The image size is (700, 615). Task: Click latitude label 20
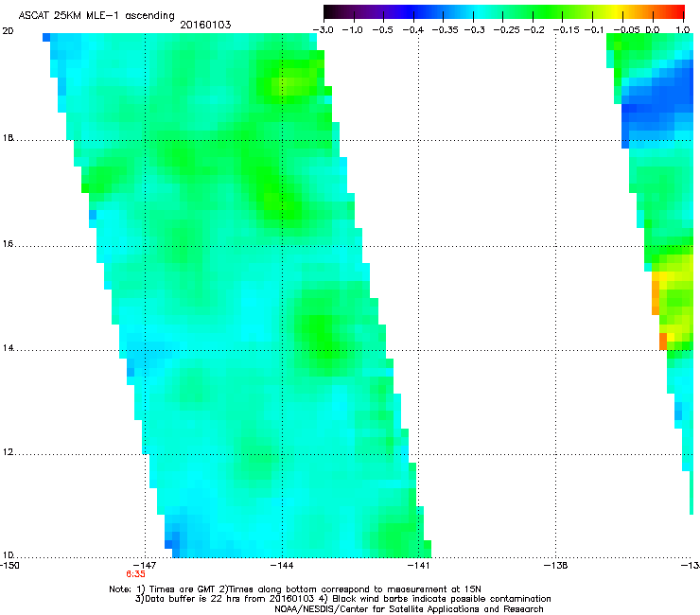click(8, 31)
